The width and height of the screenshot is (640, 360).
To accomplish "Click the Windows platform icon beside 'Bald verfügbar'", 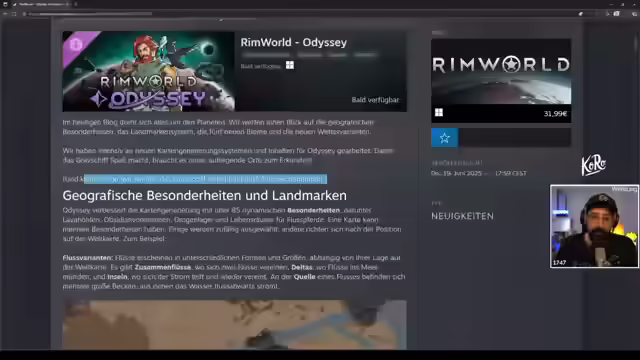I will pyautogui.click(x=290, y=65).
